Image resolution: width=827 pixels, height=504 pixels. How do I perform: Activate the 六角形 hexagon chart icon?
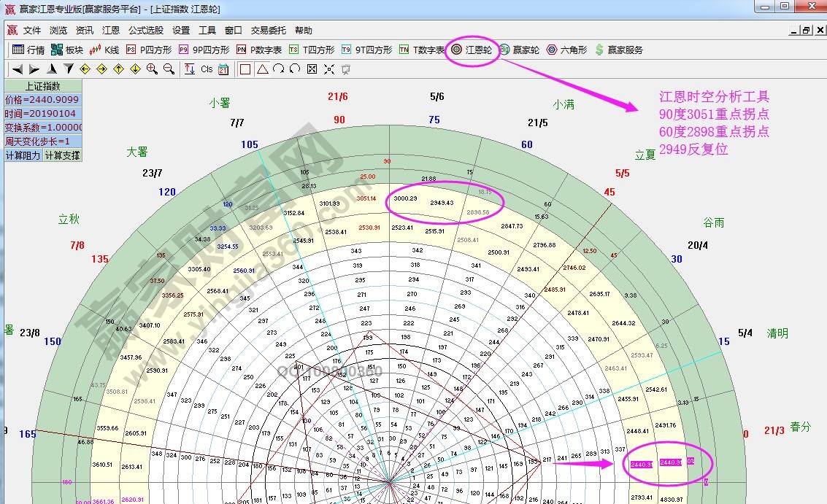click(552, 51)
